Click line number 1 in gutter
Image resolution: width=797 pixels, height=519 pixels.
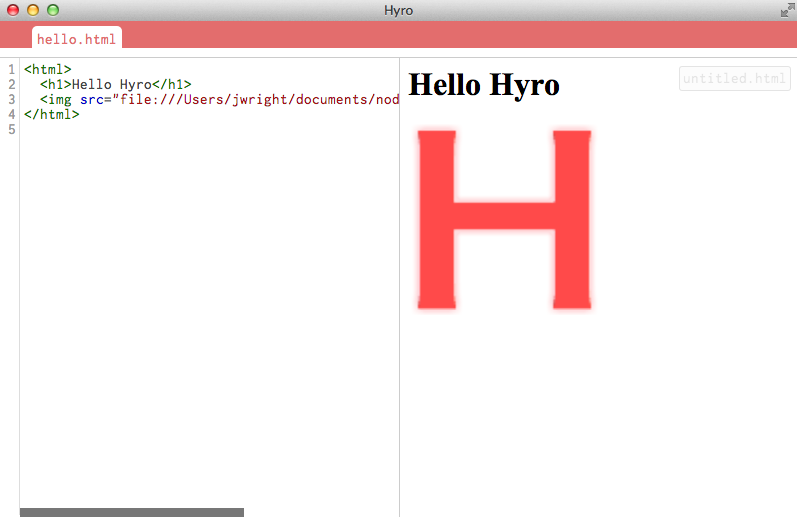point(12,69)
